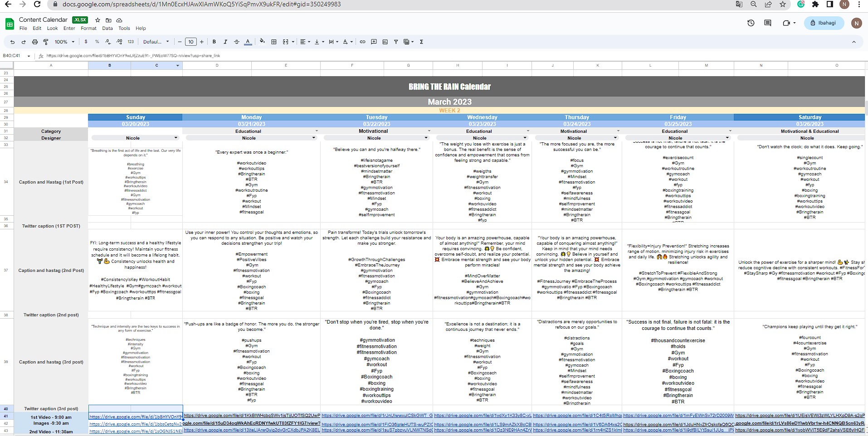Decrease decimal places
The height and width of the screenshot is (436, 868).
pyautogui.click(x=108, y=42)
